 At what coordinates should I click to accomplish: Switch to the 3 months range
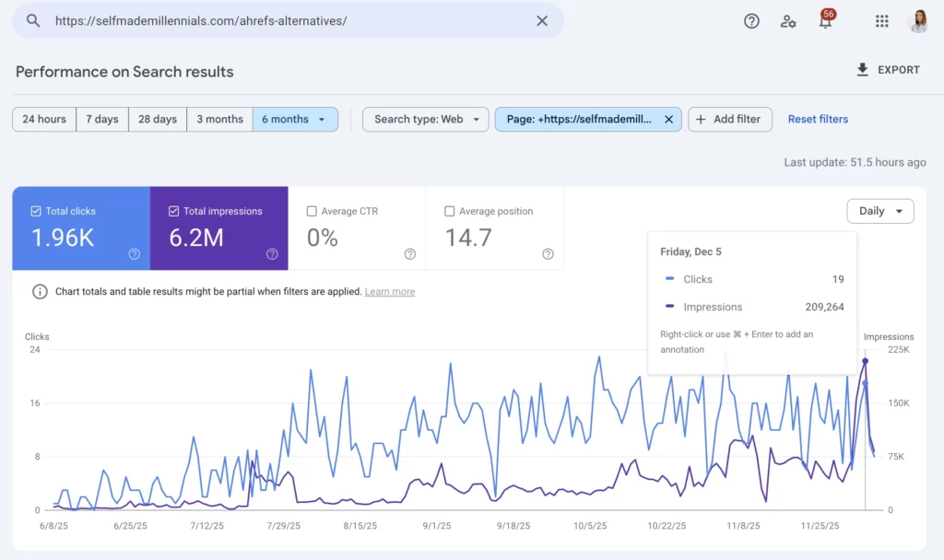(219, 119)
